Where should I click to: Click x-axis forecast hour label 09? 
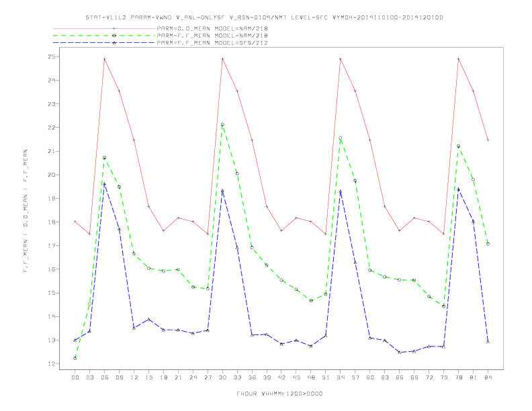pos(119,377)
